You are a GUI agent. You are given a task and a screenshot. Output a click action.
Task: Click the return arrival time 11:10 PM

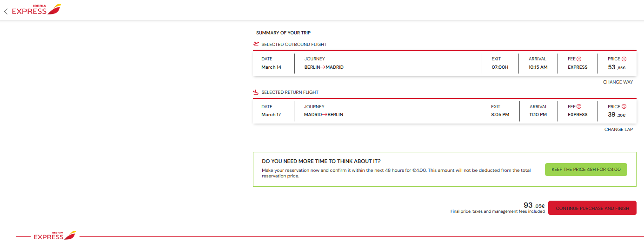(538, 115)
